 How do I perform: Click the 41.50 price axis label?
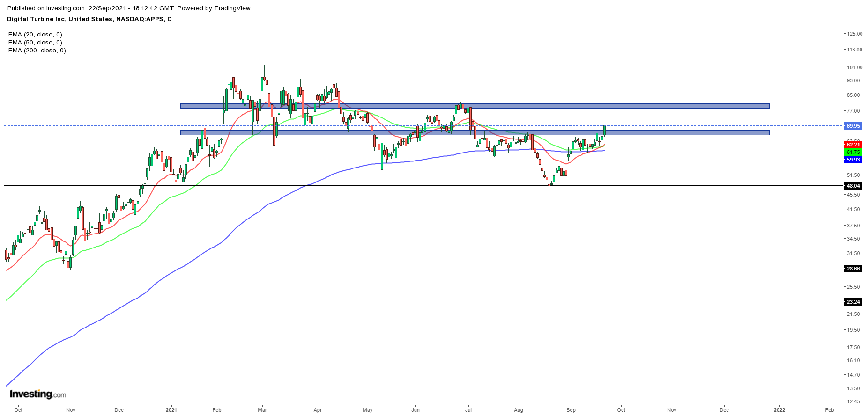click(x=853, y=209)
